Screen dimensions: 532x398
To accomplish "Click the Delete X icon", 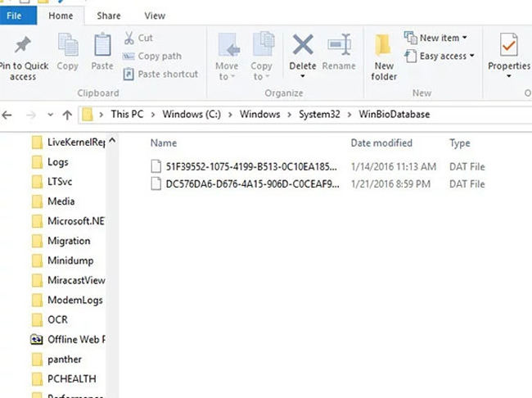I will pos(303,44).
